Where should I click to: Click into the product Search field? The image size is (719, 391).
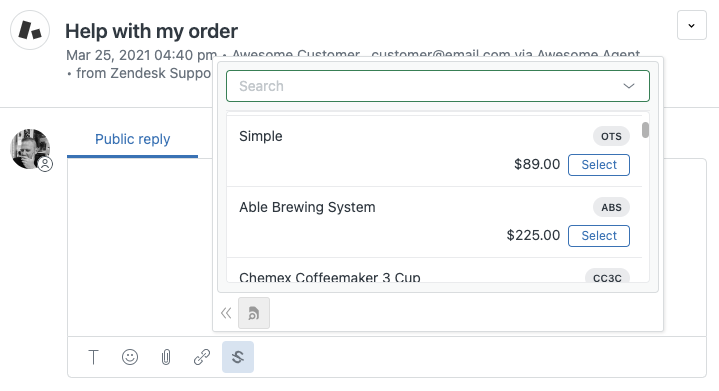[x=437, y=86]
